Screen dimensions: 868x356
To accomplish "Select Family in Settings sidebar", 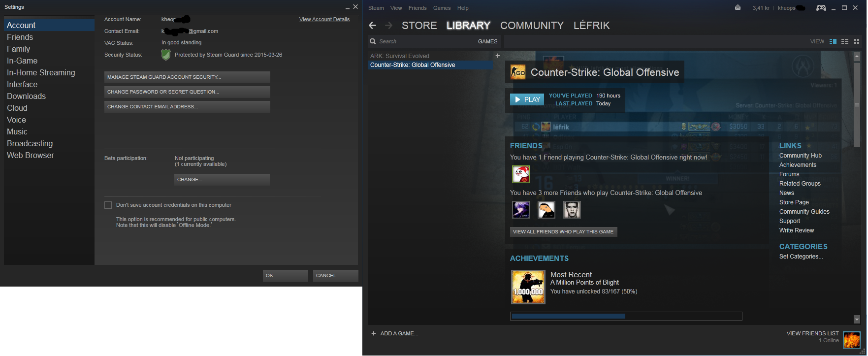I will (x=49, y=49).
